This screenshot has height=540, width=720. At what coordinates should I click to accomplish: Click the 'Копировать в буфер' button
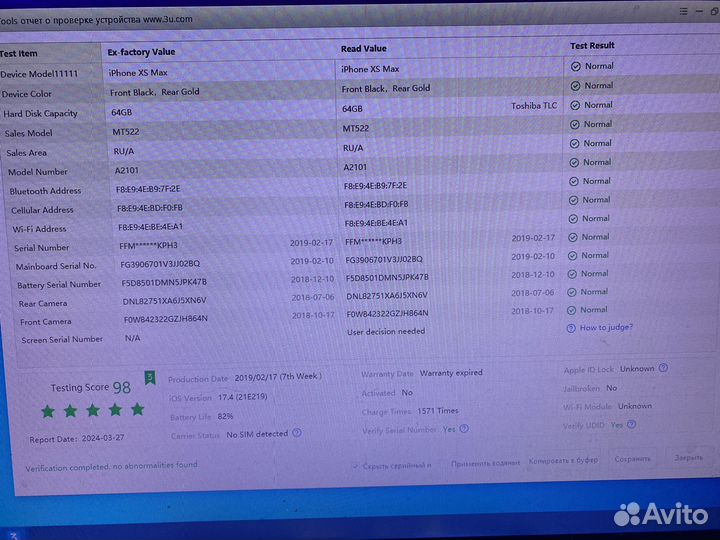(563, 460)
